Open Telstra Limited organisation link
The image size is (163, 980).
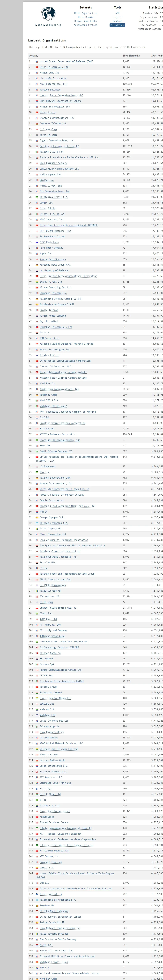tap(49, 355)
